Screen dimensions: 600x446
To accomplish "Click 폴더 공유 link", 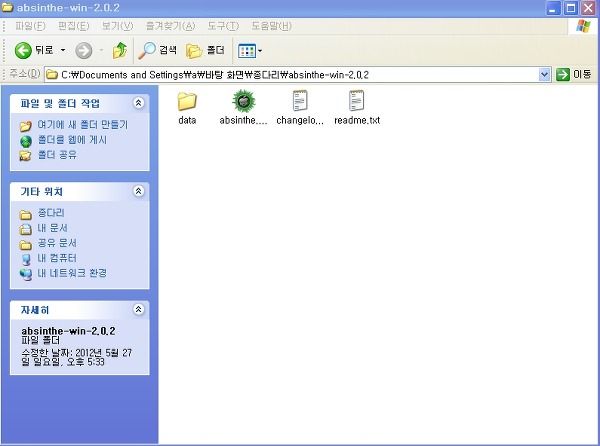I will pyautogui.click(x=57, y=155).
